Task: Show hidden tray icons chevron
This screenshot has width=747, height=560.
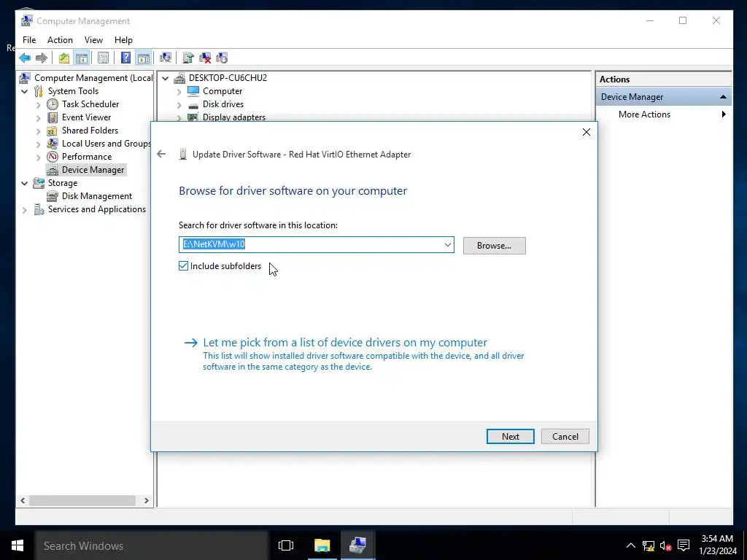Action: pos(630,545)
